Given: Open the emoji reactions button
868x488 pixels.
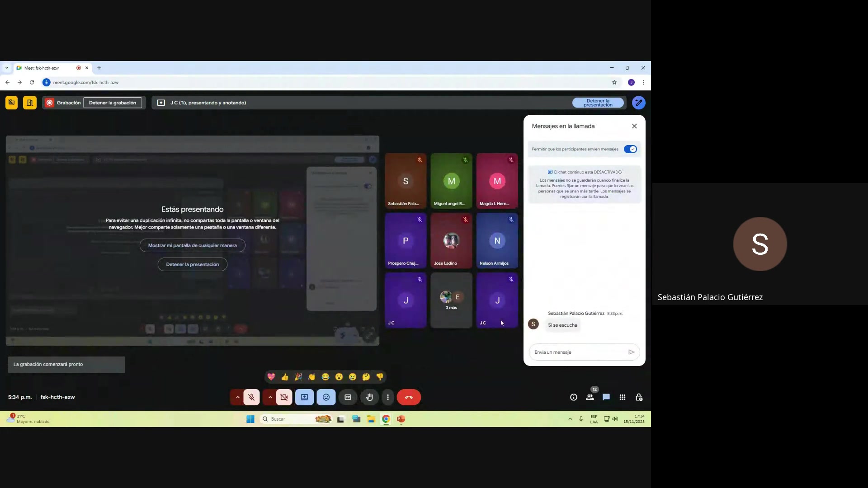Looking at the screenshot, I should [x=326, y=397].
